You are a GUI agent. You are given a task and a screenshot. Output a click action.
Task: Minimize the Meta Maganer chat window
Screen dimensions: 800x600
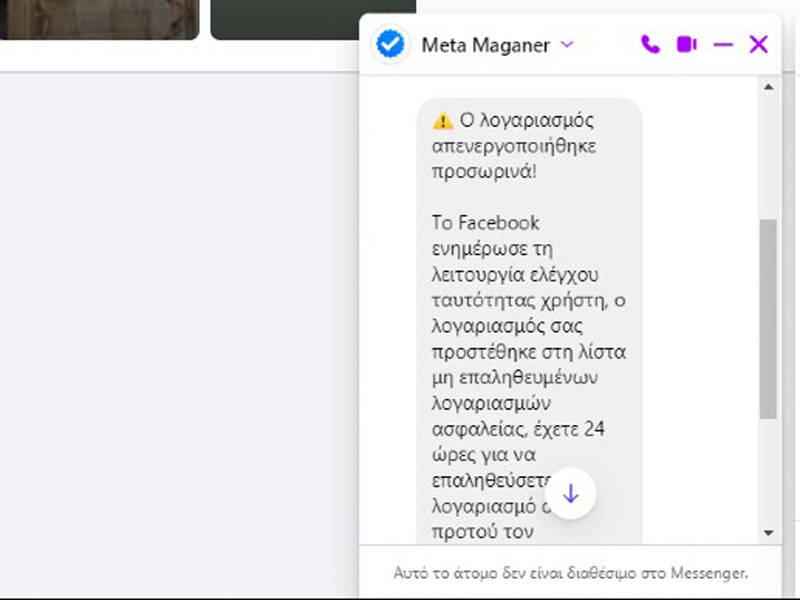click(723, 44)
